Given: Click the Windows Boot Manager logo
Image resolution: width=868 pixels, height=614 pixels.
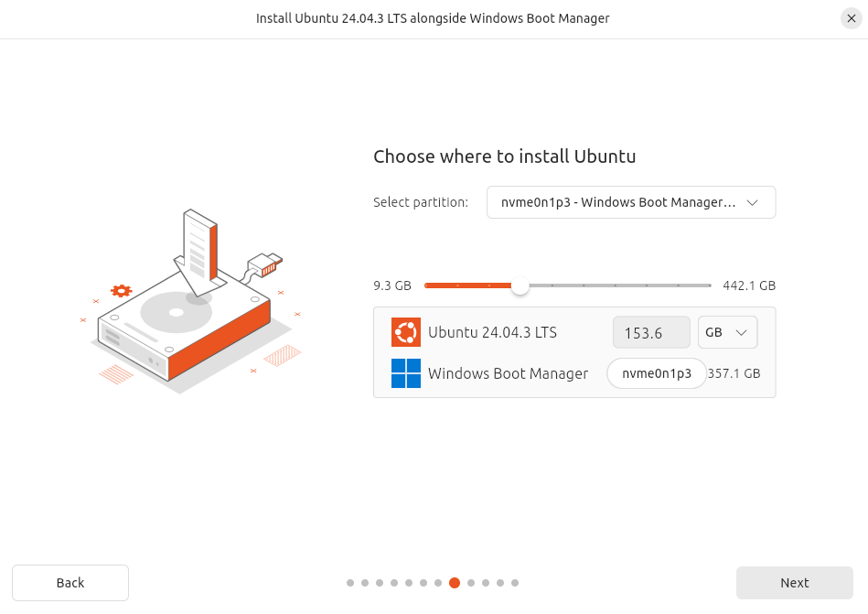Looking at the screenshot, I should tap(405, 373).
